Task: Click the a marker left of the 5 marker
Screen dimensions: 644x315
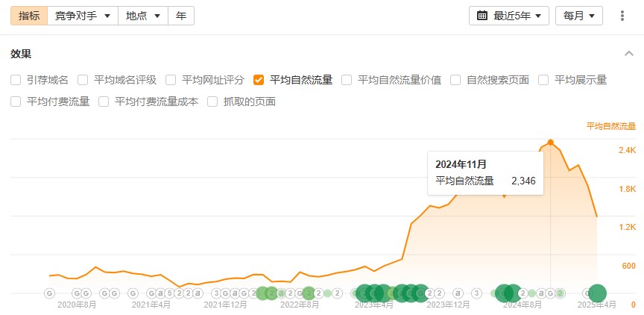Action: [160, 293]
